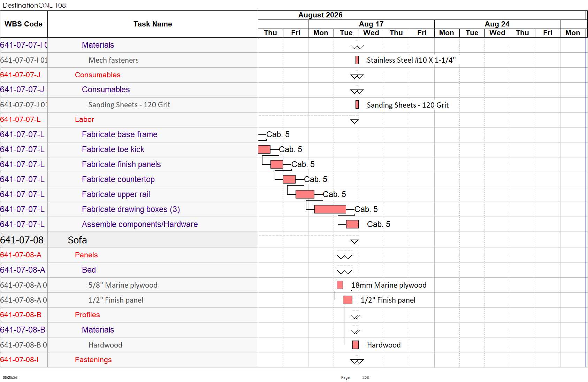Select the Bed task name
Viewport: 588px width, 382px height.
tap(89, 270)
